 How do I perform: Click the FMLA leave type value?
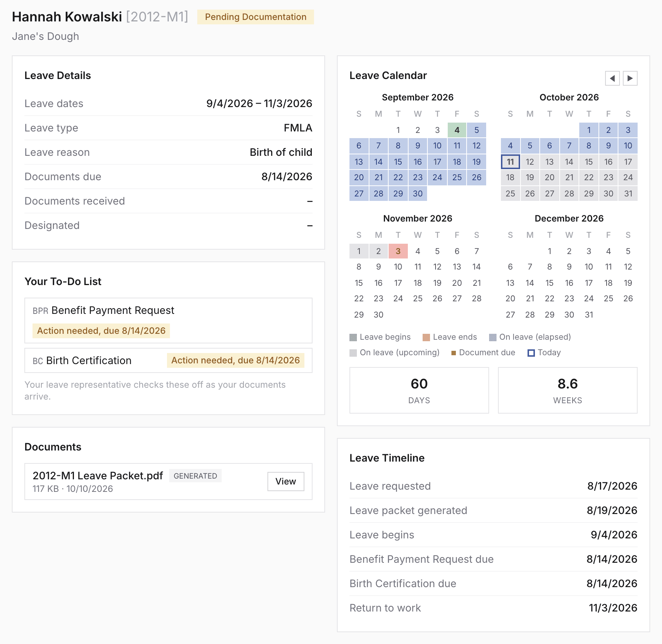point(298,128)
